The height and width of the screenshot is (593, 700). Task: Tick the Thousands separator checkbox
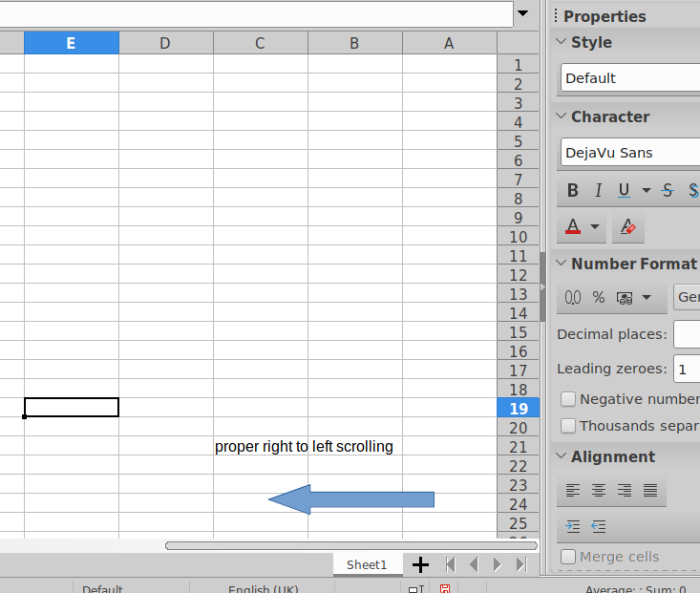coord(568,426)
